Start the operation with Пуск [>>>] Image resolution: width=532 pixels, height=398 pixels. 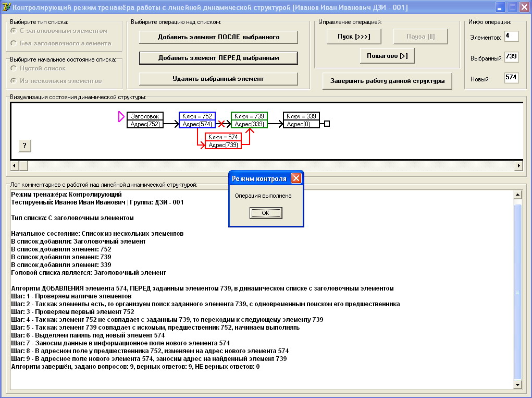(x=354, y=37)
